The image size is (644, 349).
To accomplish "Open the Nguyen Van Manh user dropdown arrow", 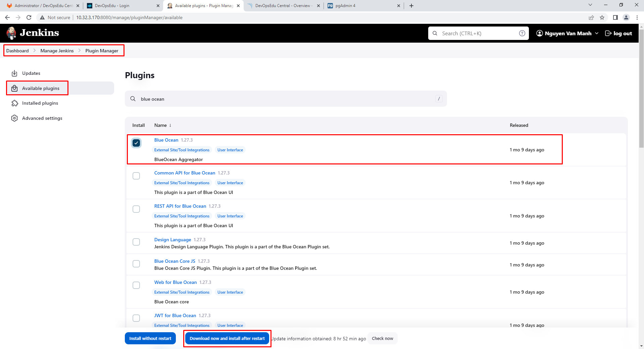I will click(x=596, y=33).
